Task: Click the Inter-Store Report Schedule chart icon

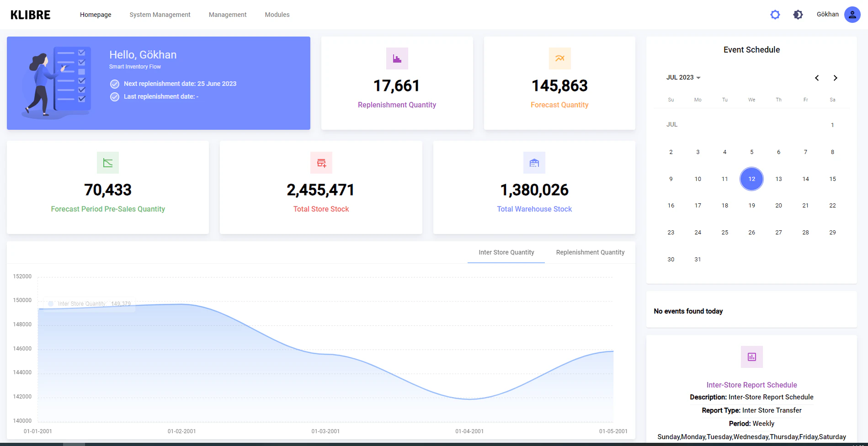Action: (751, 357)
